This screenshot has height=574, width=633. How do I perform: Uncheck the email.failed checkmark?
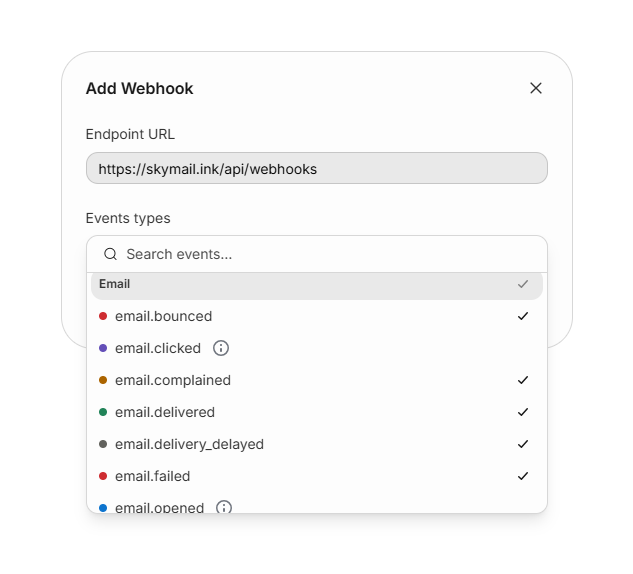click(x=523, y=476)
